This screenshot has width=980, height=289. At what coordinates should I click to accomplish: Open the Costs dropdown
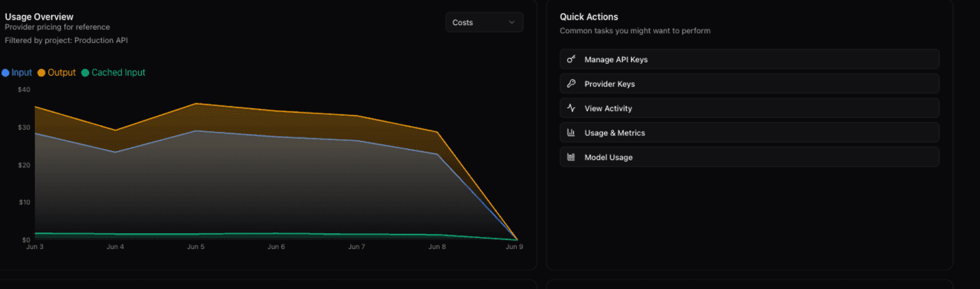pos(485,22)
